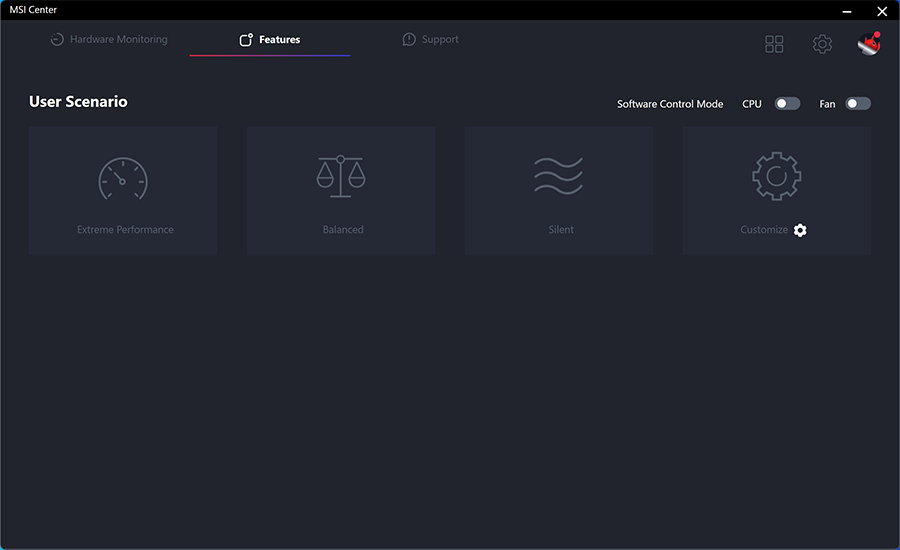Select the Customize gear outline icon
The height and width of the screenshot is (550, 900).
tap(777, 176)
